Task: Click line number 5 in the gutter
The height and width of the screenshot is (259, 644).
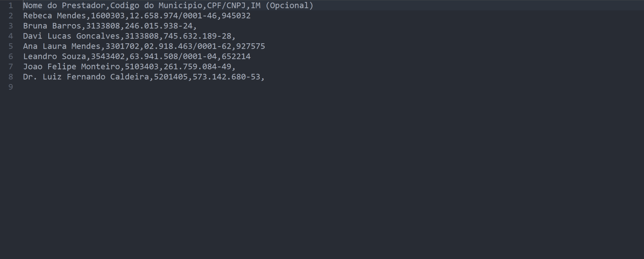Action: pyautogui.click(x=11, y=46)
